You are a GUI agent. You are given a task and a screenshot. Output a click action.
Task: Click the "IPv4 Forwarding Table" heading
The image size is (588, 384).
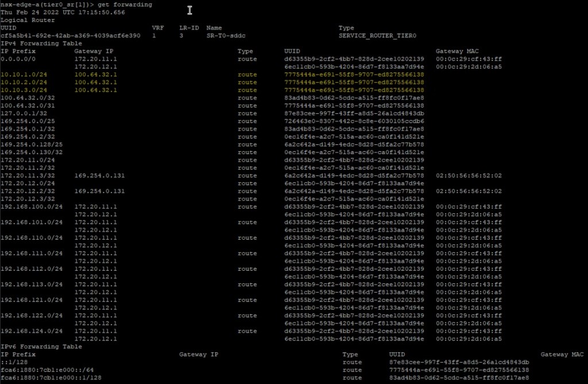(41, 43)
